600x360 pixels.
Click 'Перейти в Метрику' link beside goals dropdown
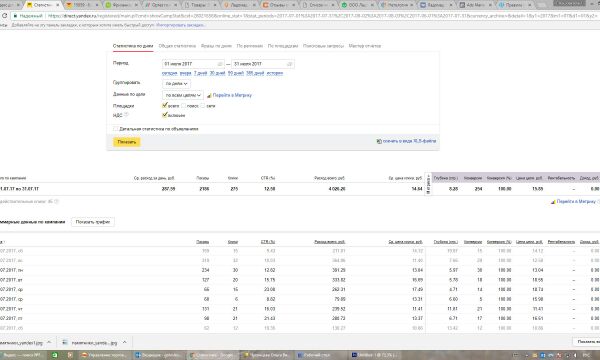pyautogui.click(x=232, y=95)
